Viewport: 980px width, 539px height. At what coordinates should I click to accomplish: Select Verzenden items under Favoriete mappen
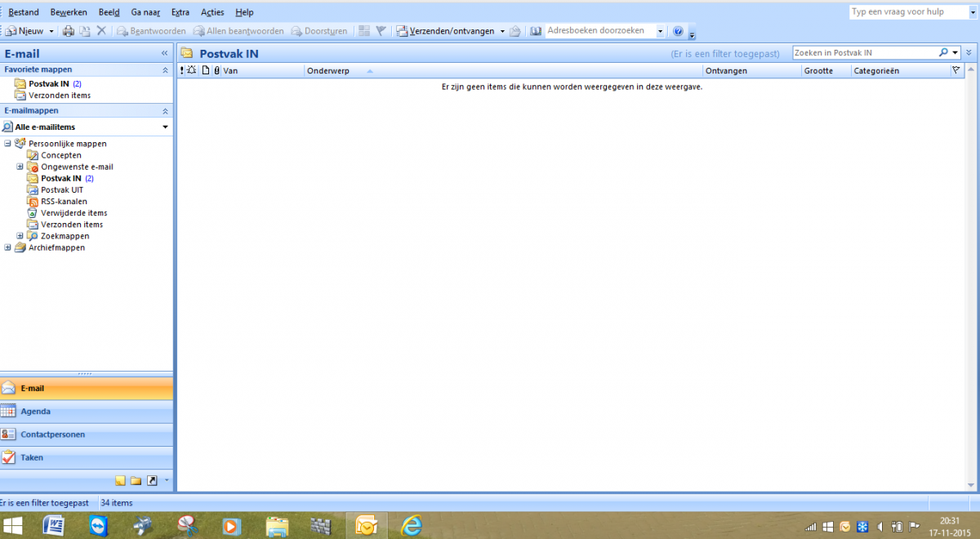pyautogui.click(x=60, y=96)
